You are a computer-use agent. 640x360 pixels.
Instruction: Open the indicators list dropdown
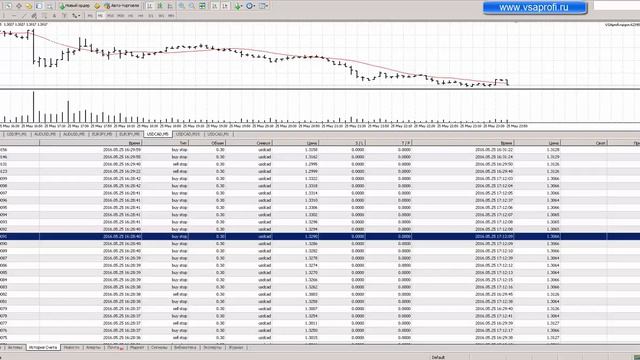[x=238, y=6]
